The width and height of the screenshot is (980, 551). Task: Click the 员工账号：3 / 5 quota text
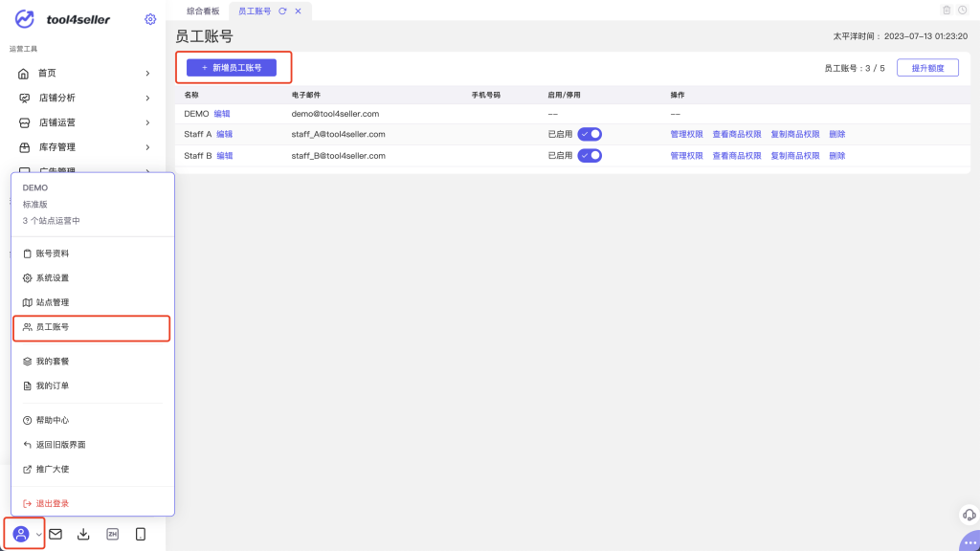pyautogui.click(x=855, y=68)
